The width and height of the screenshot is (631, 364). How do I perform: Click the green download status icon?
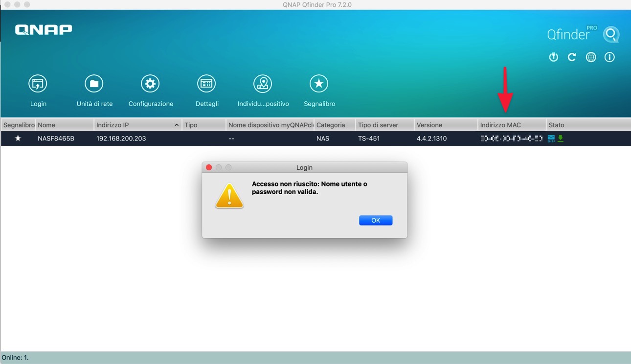pyautogui.click(x=561, y=138)
